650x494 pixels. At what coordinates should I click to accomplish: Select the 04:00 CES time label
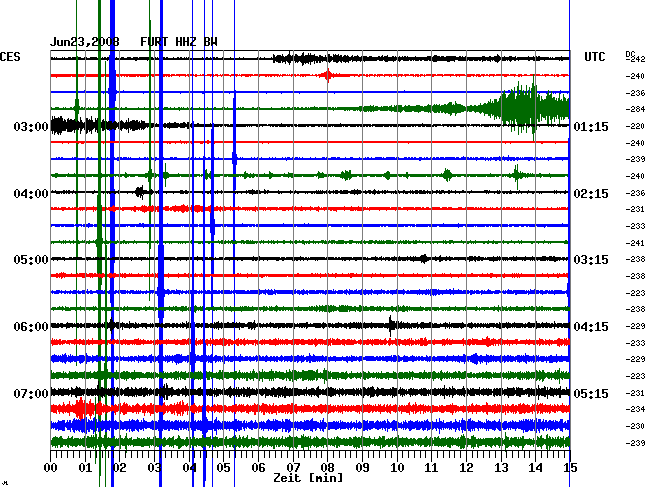point(31,194)
